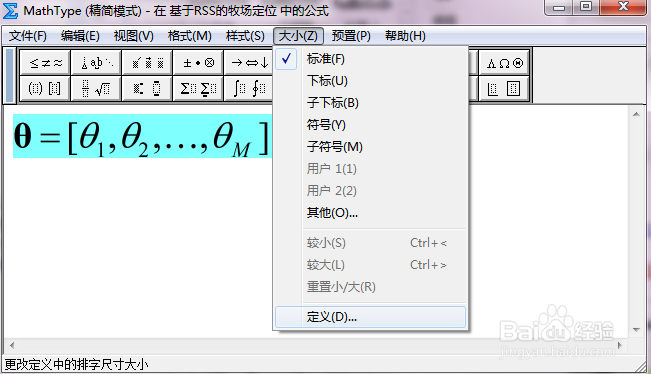The height and width of the screenshot is (374, 651).
Task: Open the operator symbols palette (± • ⊗)
Action: pos(198,63)
